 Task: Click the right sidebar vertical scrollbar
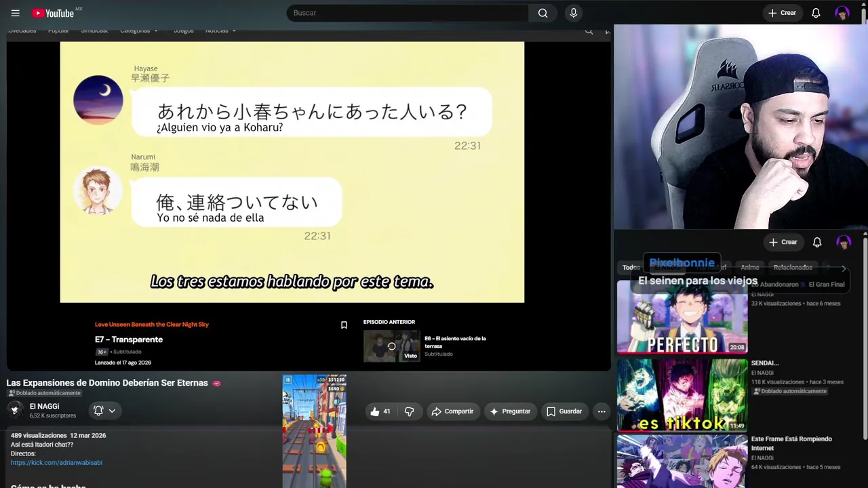pos(865,339)
